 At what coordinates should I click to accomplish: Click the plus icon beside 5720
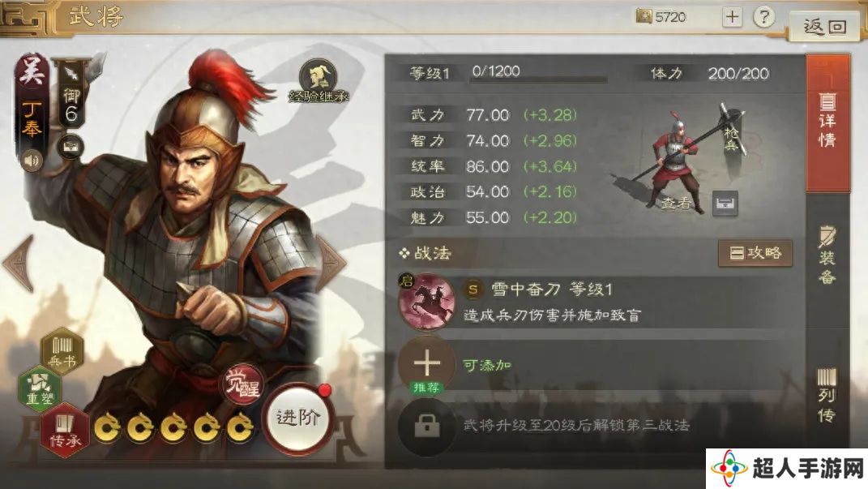(x=732, y=17)
